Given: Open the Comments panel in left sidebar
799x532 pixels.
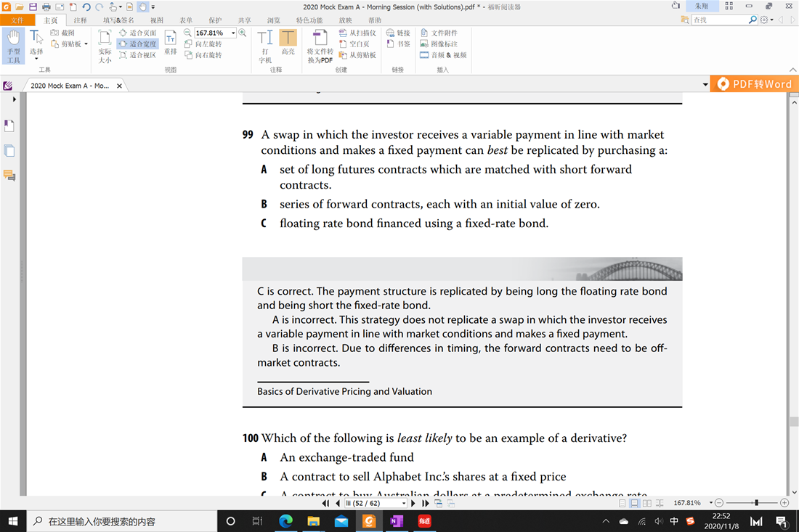Looking at the screenshot, I should 9,176.
